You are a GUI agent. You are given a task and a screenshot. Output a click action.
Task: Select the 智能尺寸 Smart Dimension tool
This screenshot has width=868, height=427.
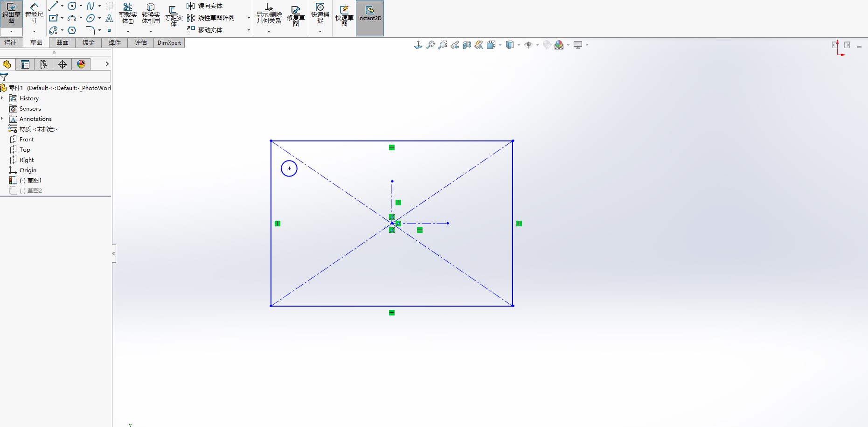[34, 14]
